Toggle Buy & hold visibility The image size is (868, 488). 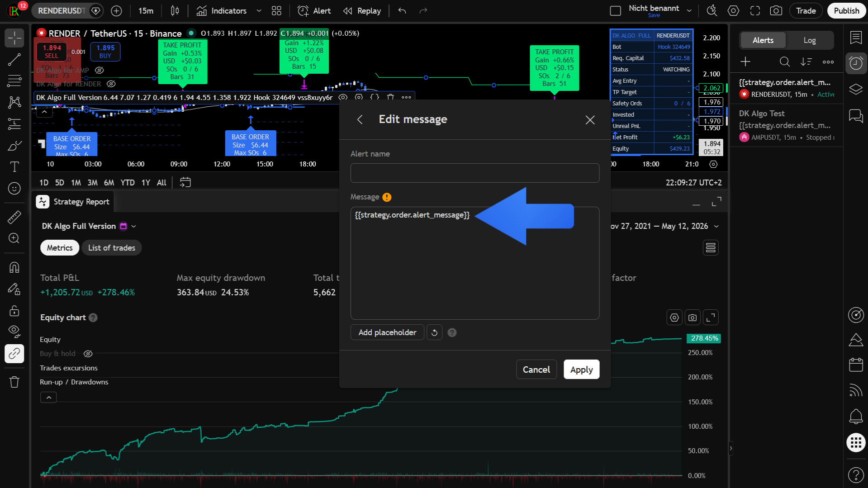(88, 354)
